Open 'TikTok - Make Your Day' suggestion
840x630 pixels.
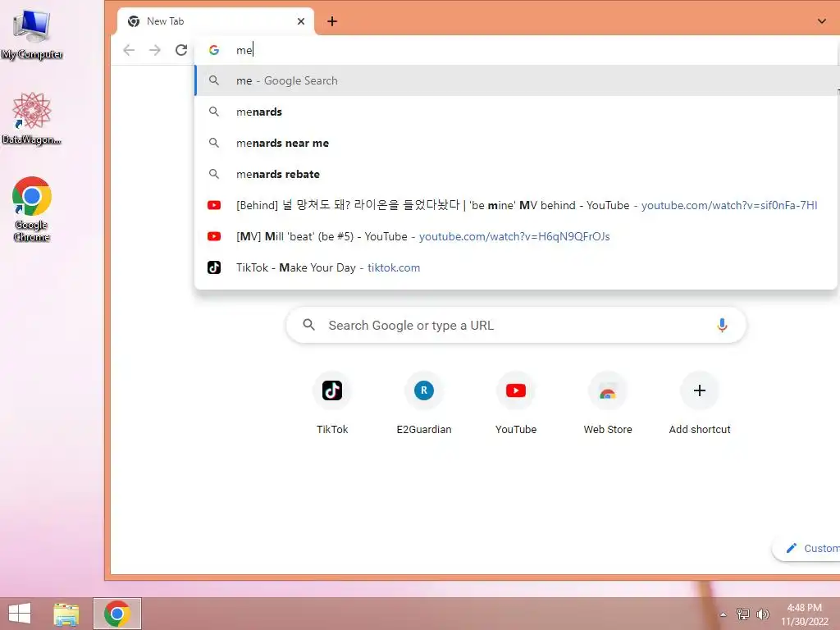pos(517,267)
